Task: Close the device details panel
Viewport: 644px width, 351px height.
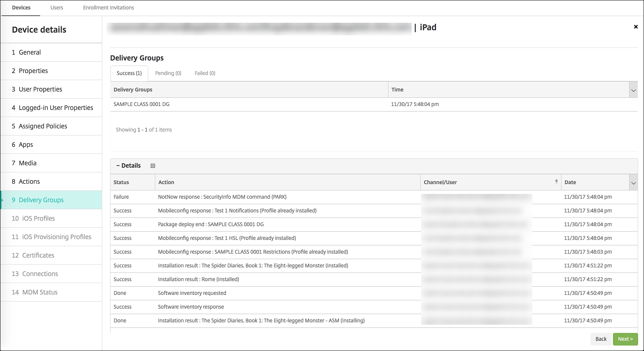Action: (635, 27)
